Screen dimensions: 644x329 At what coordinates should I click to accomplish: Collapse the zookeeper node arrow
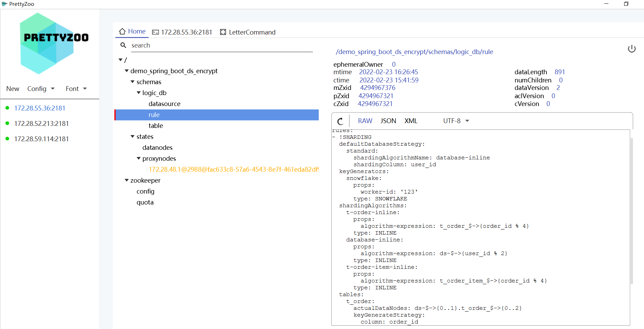coord(127,180)
